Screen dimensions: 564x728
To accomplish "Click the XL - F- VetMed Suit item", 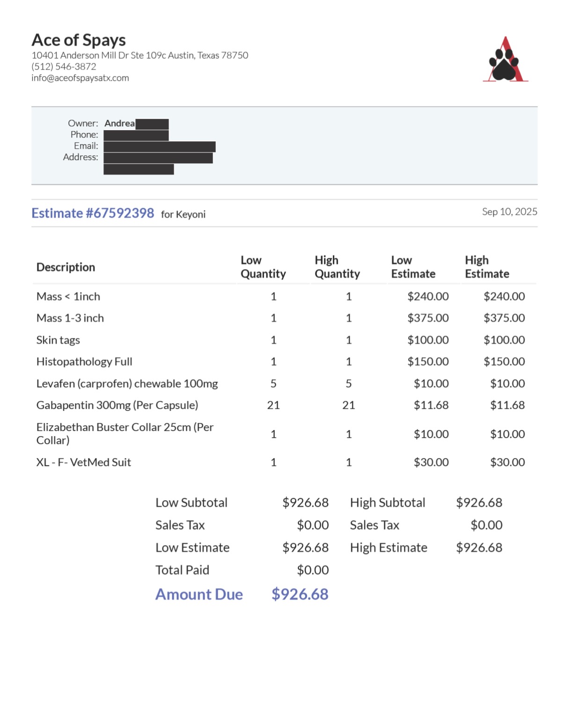I will 84,462.
